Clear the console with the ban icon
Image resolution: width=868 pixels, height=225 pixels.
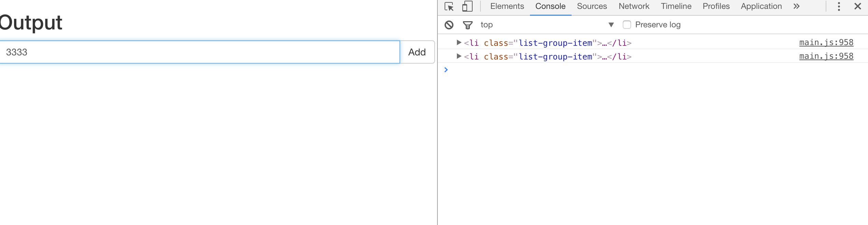(x=449, y=25)
